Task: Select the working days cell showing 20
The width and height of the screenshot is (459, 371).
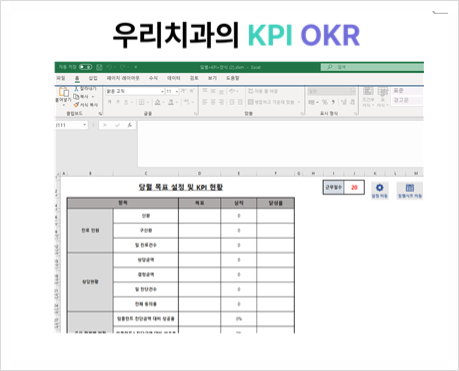Action: 354,187
